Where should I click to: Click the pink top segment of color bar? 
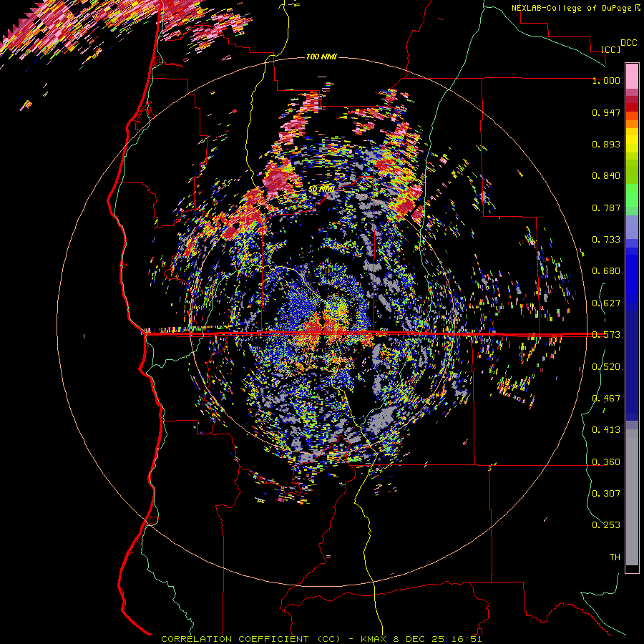632,77
